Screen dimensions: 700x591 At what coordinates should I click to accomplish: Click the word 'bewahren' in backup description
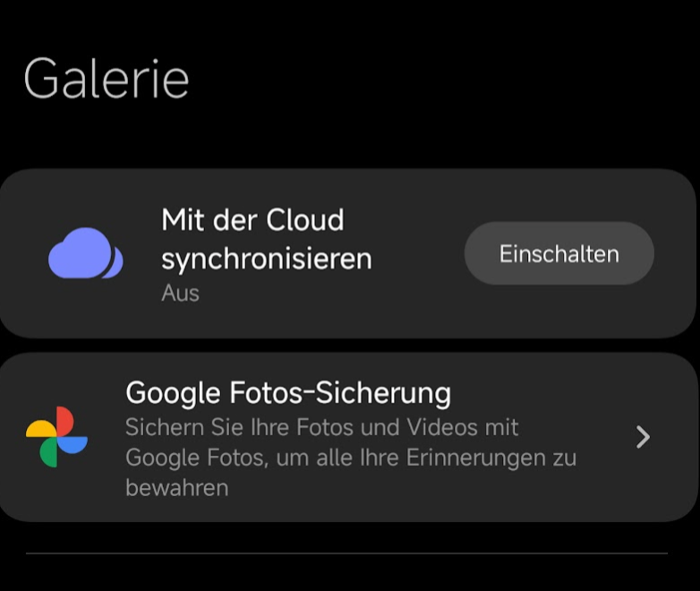tap(177, 487)
